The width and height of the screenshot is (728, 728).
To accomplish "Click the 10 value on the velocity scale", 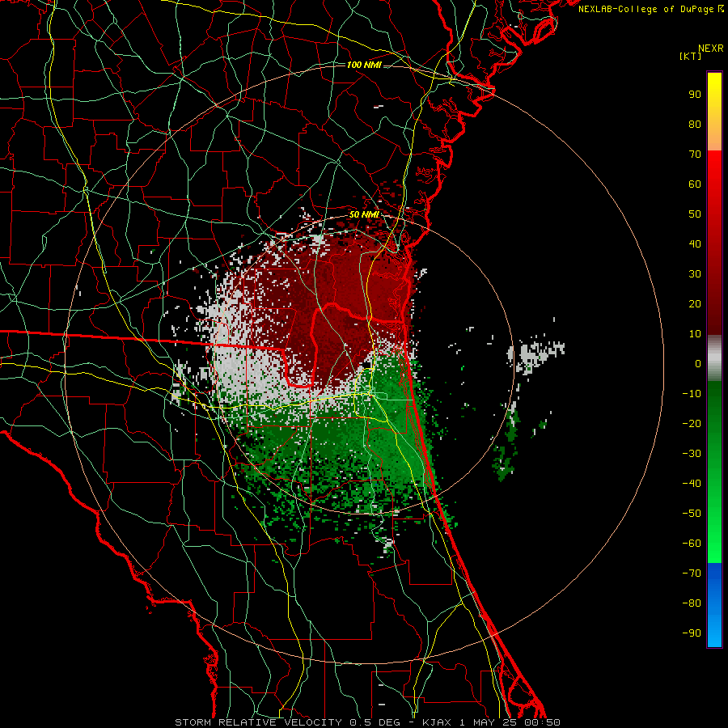I will [x=695, y=334].
